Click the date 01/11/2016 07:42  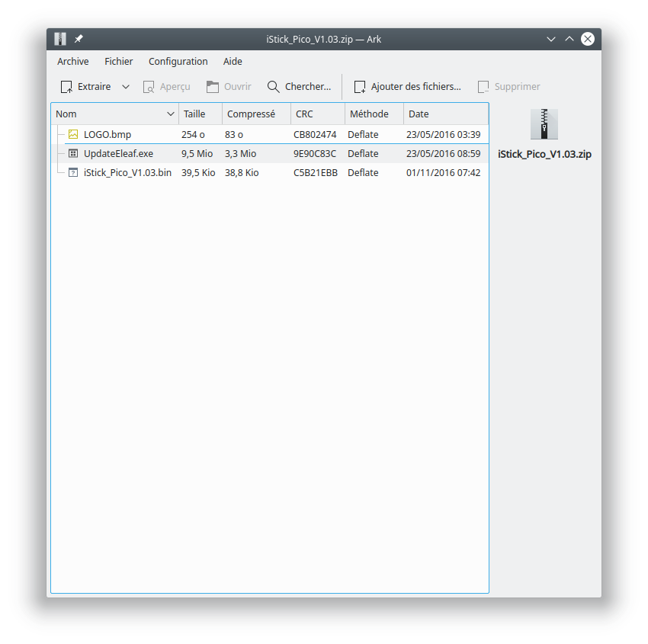444,173
